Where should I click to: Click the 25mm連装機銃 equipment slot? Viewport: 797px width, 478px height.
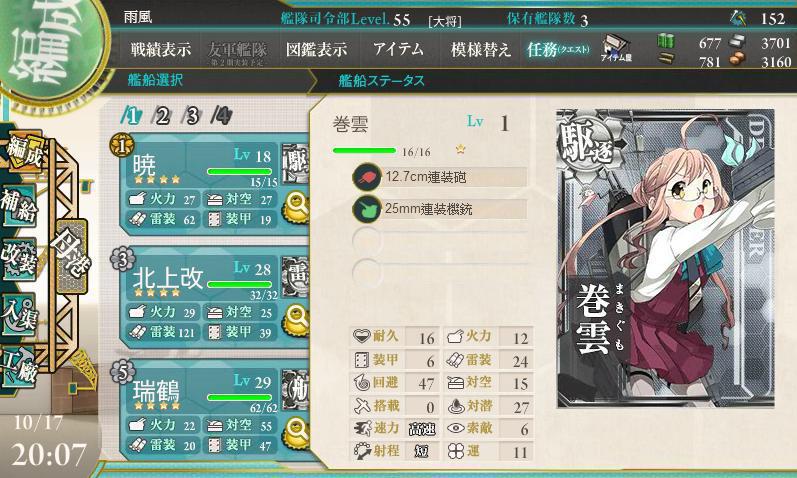click(440, 209)
